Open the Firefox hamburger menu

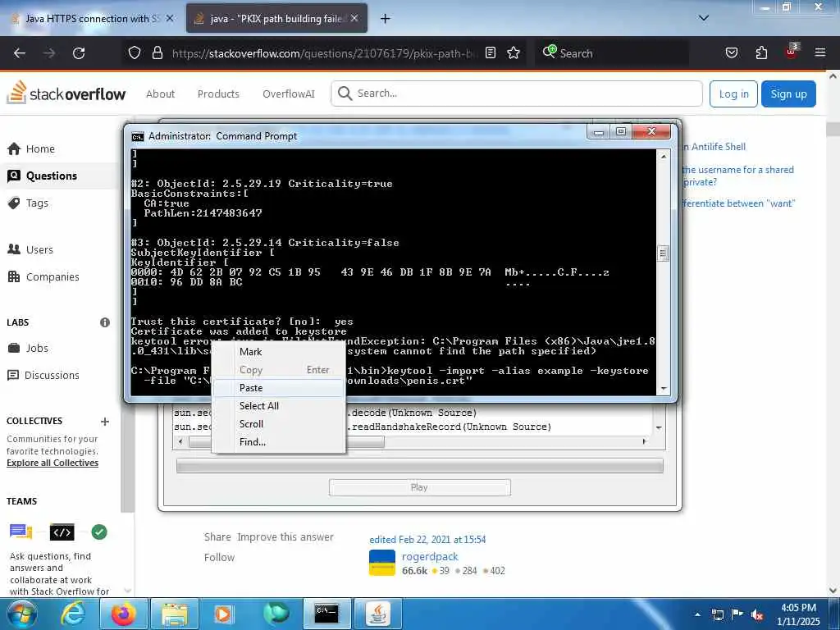(820, 53)
